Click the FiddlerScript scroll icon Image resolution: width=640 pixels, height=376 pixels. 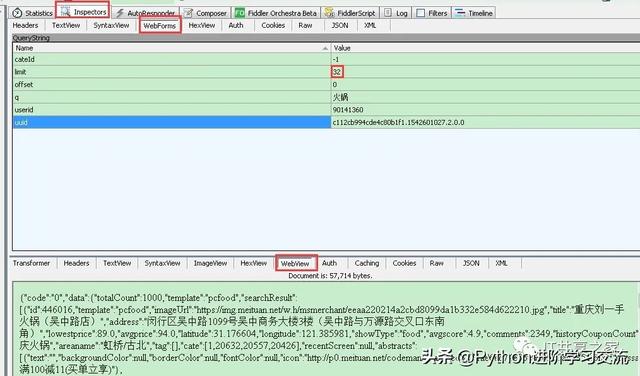[x=329, y=13]
